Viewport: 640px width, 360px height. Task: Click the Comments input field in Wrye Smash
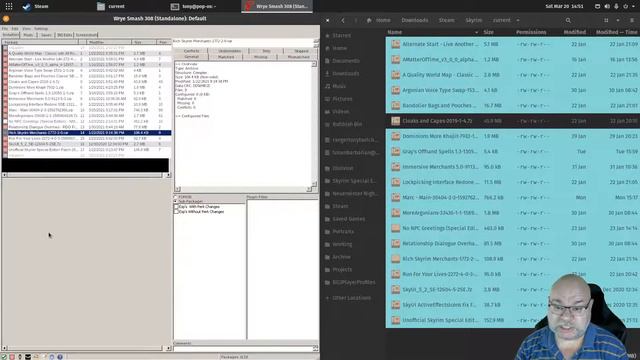[x=243, y=349]
